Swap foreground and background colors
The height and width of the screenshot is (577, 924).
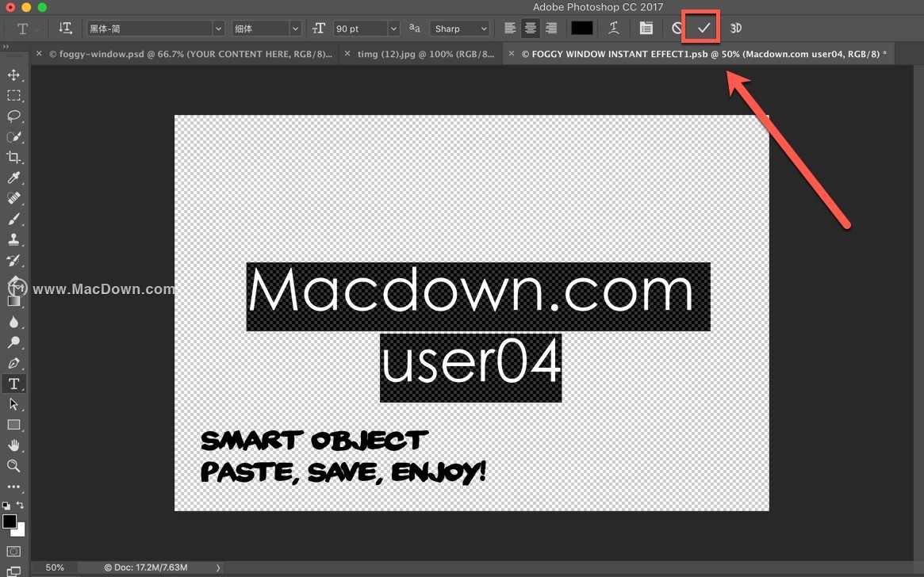(20, 505)
